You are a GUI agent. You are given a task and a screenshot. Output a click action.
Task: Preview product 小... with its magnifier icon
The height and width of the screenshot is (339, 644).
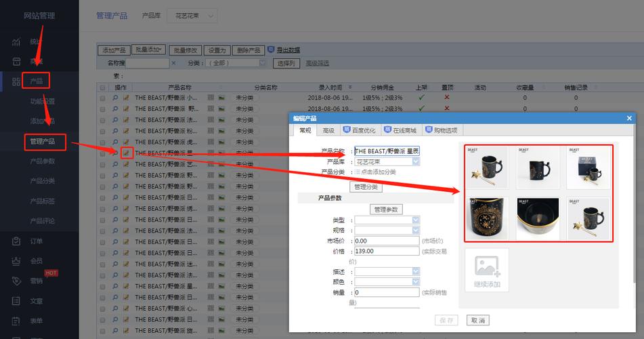pyautogui.click(x=115, y=98)
